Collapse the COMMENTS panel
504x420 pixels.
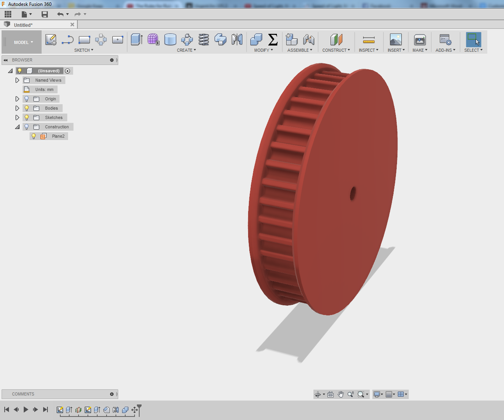coord(112,394)
